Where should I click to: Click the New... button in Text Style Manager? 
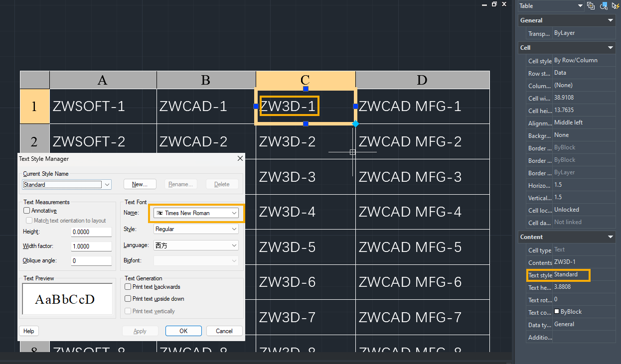point(140,184)
